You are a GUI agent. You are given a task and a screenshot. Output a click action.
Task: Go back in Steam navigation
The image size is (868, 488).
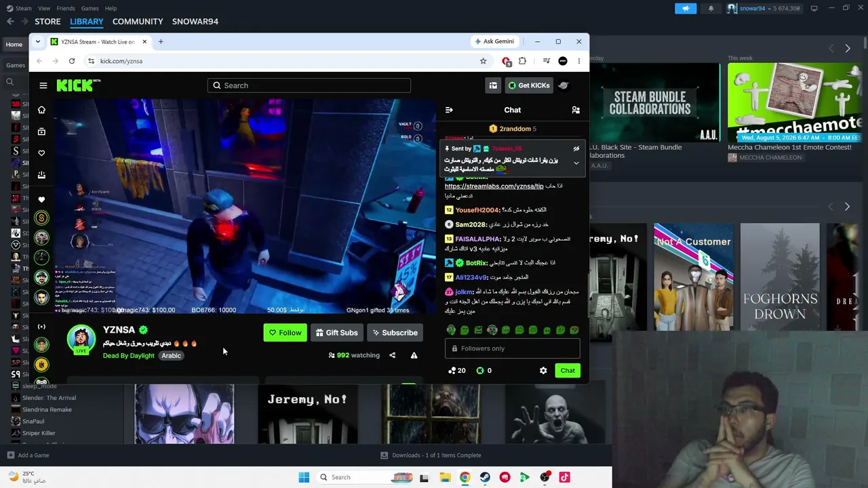pyautogui.click(x=10, y=22)
